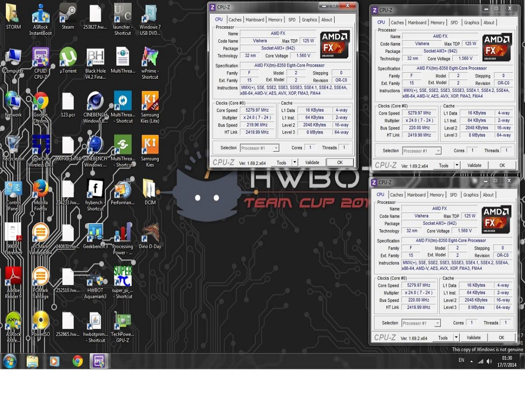This screenshot has width=525, height=420.
Task: Open PCMark Vantage x64 shortcut
Action: (x=41, y=239)
